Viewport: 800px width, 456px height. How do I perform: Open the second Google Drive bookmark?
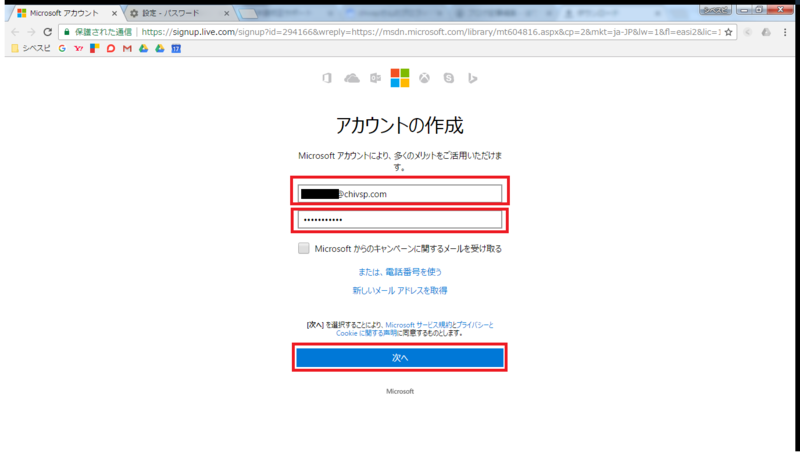(160, 48)
